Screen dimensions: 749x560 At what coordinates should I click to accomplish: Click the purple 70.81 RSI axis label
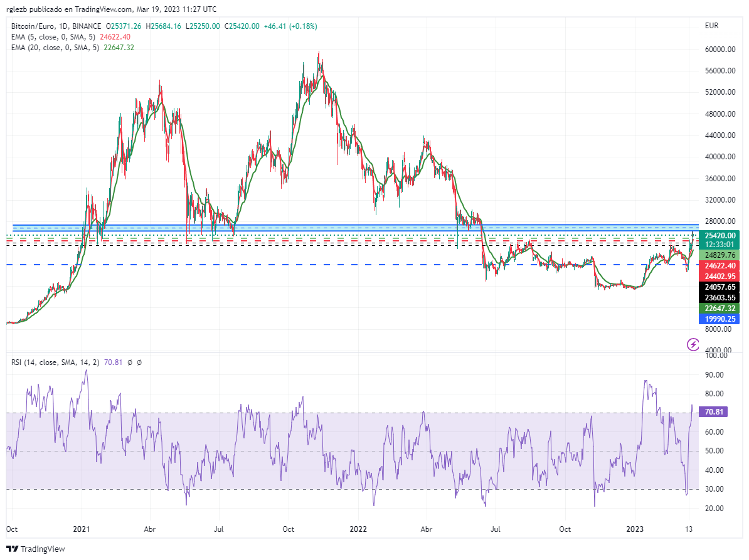(x=715, y=412)
